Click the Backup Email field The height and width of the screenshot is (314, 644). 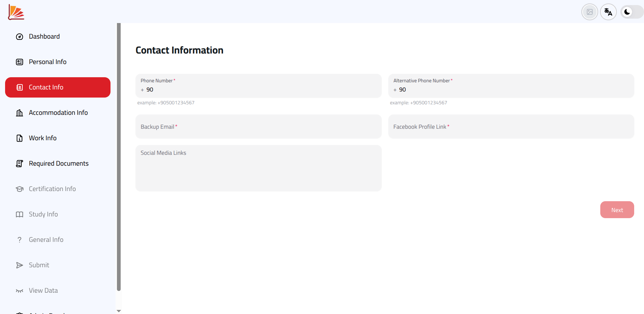tap(258, 127)
